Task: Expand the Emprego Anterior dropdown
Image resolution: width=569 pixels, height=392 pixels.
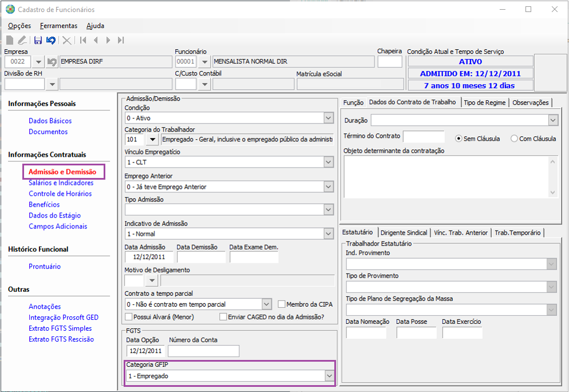Action: tap(329, 187)
